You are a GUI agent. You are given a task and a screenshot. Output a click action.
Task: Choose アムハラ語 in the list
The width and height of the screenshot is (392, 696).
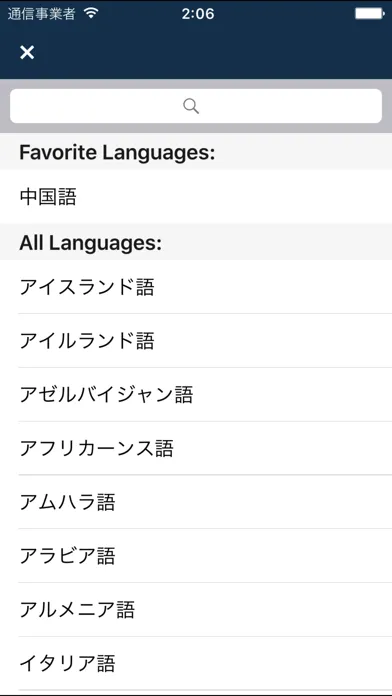click(x=196, y=502)
